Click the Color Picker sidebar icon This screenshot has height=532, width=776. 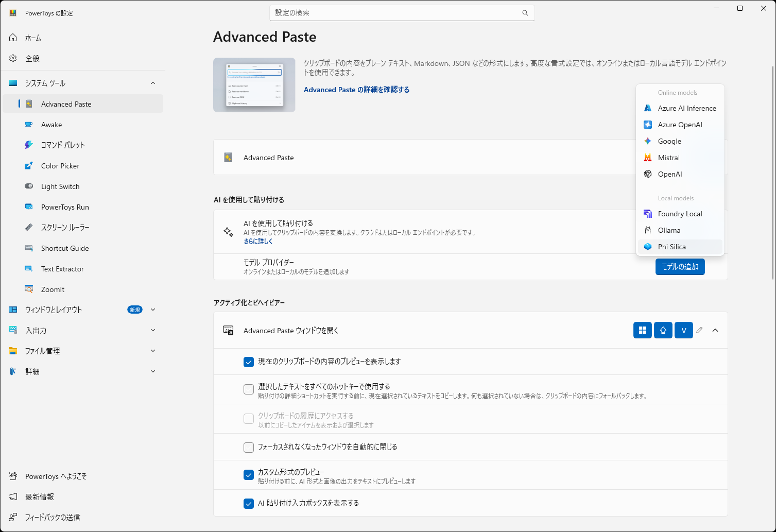(29, 166)
